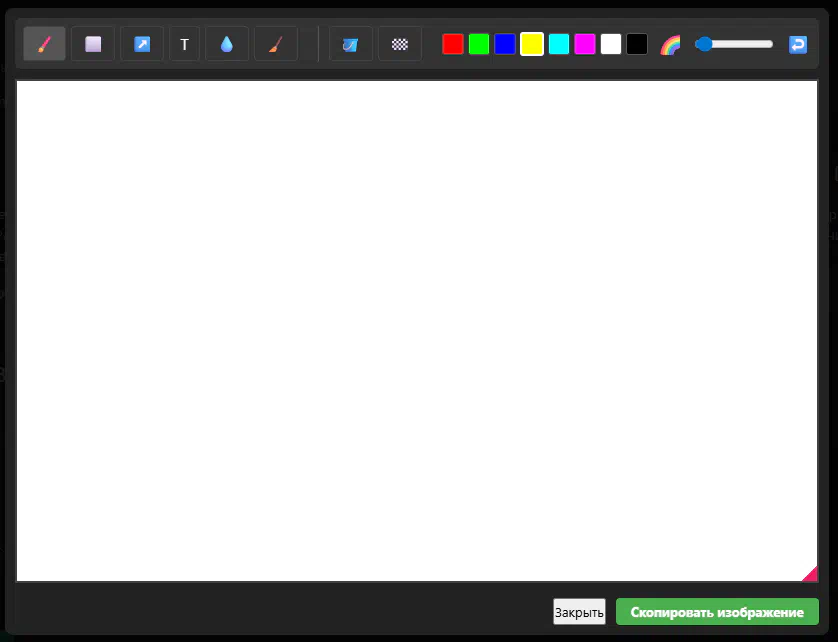Click the checkerboard transparency icon
Viewport: 838px width, 642px height.
(x=400, y=44)
